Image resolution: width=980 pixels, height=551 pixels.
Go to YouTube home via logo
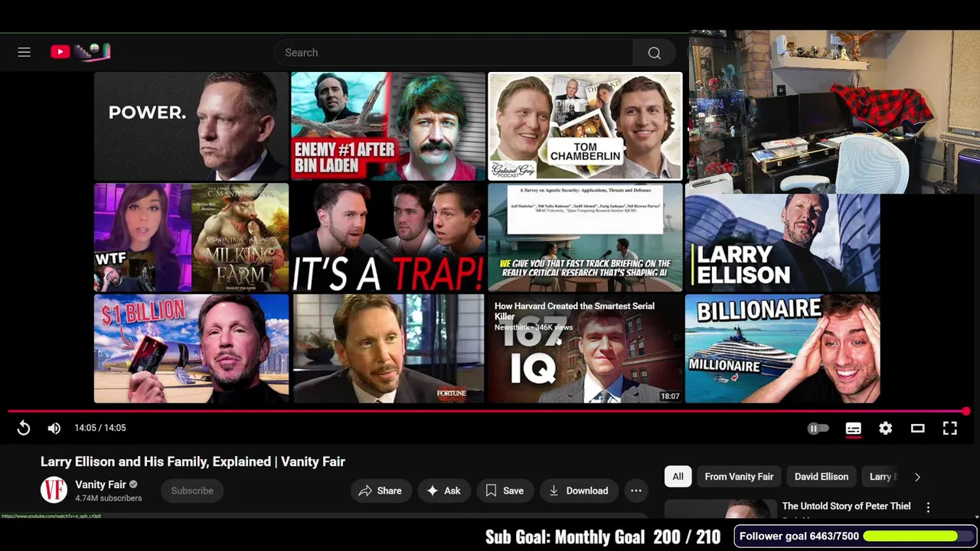click(x=80, y=52)
